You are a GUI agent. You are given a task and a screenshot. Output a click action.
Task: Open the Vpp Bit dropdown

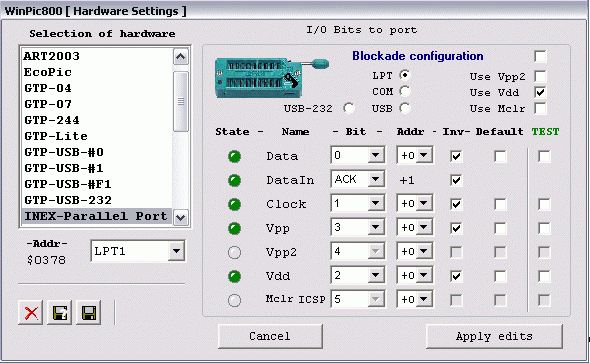(x=375, y=227)
